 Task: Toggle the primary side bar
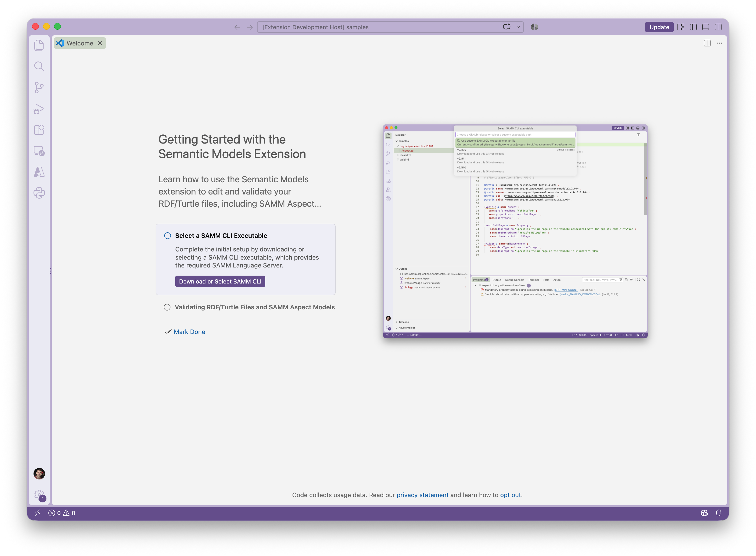pyautogui.click(x=693, y=27)
